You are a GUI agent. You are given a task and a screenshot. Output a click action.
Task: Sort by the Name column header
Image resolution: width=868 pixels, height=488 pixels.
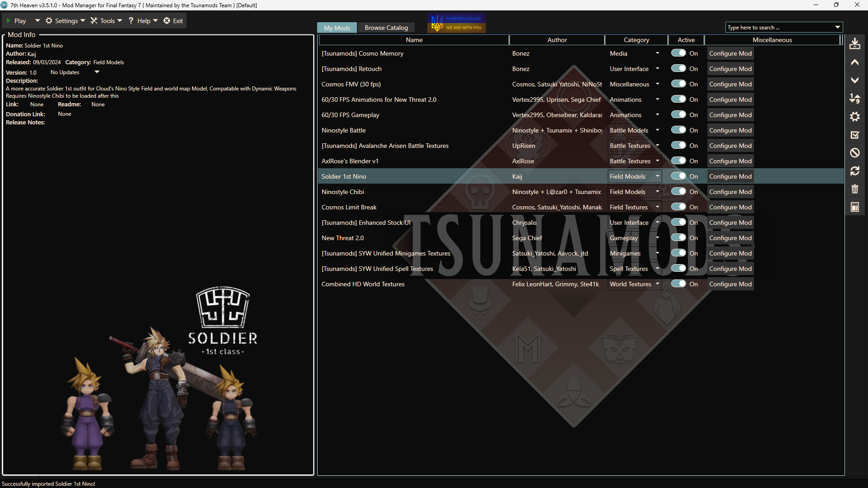[x=414, y=40]
